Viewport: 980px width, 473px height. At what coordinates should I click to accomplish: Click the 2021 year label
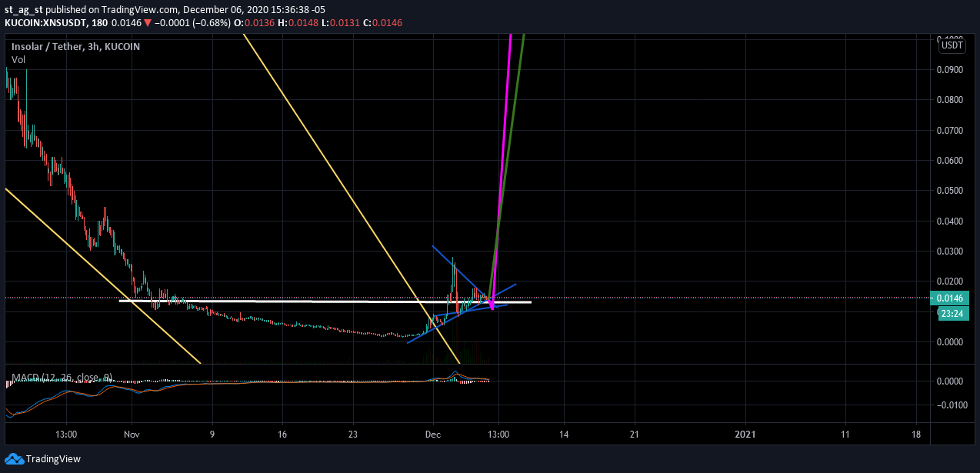(745, 435)
